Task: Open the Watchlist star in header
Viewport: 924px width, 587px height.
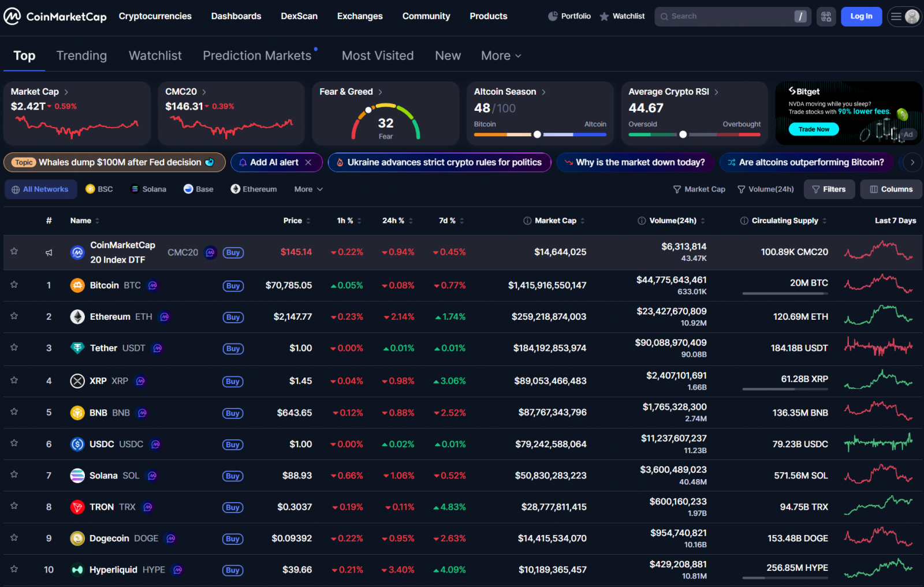Action: tap(604, 17)
